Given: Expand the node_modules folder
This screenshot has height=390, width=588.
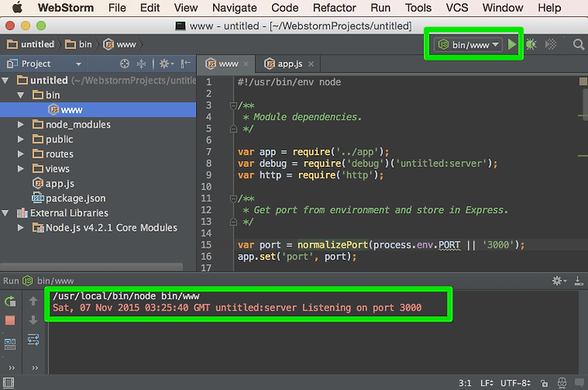Looking at the screenshot, I should pos(20,124).
